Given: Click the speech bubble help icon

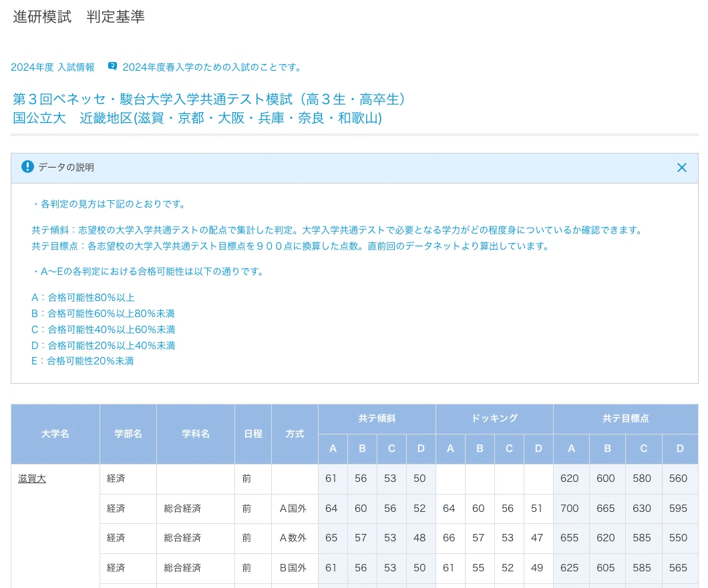Looking at the screenshot, I should pyautogui.click(x=112, y=67).
